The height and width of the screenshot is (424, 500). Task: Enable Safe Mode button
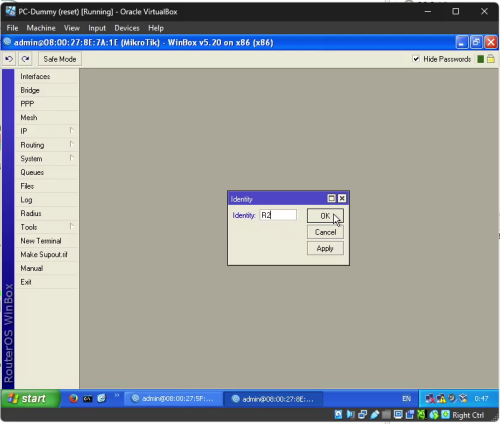pyautogui.click(x=60, y=59)
